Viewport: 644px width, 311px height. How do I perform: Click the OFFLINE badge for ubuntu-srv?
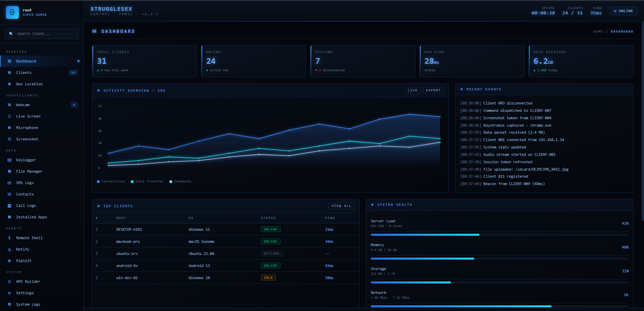point(272,254)
